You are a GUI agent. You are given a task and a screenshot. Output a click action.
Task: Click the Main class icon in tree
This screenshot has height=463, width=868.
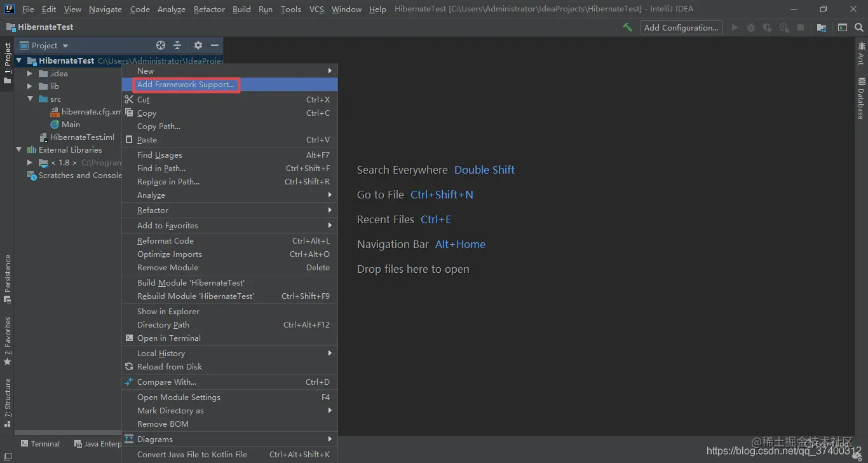point(55,124)
